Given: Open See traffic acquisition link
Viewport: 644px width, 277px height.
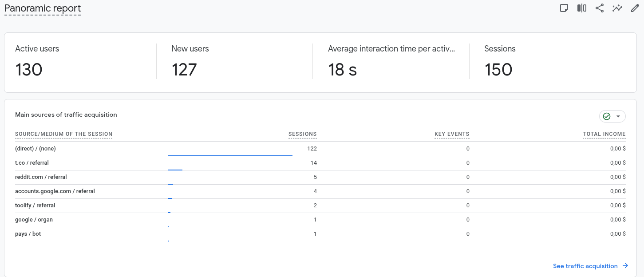Looking at the screenshot, I should pos(585,266).
